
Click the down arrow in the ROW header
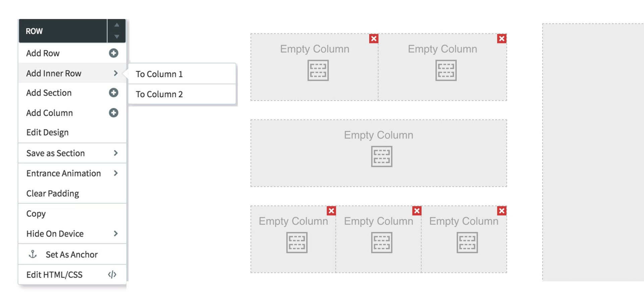[116, 36]
